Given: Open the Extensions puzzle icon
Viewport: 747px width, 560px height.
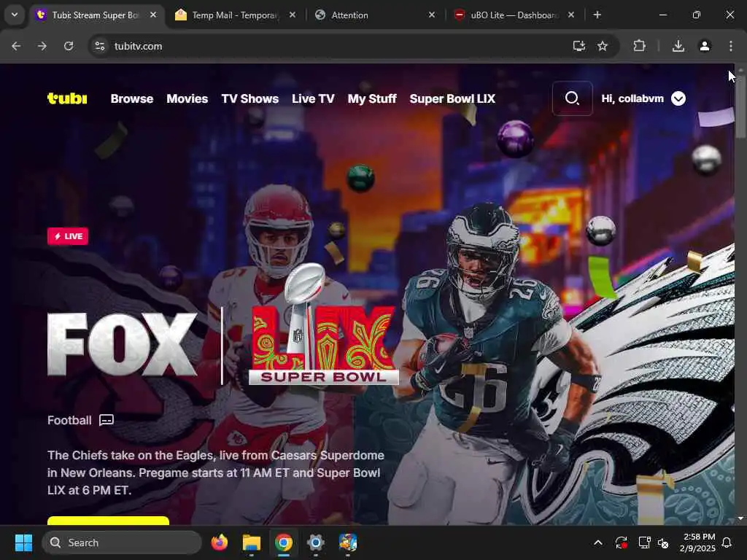Looking at the screenshot, I should (x=639, y=46).
